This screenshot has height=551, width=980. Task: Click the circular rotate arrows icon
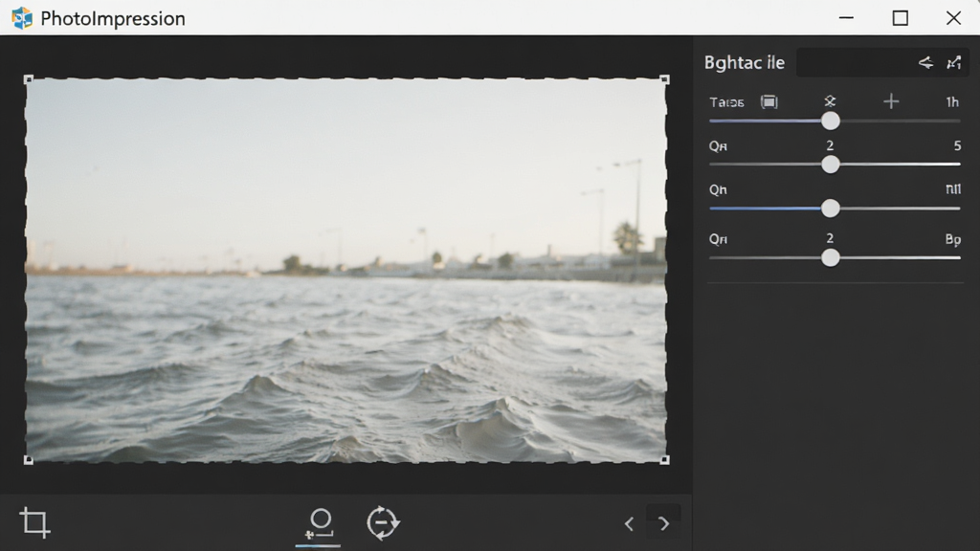(x=383, y=523)
